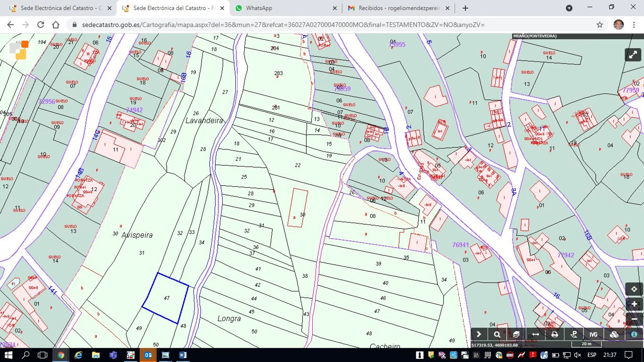
Task: Open the map layers panel
Action: (x=516, y=334)
